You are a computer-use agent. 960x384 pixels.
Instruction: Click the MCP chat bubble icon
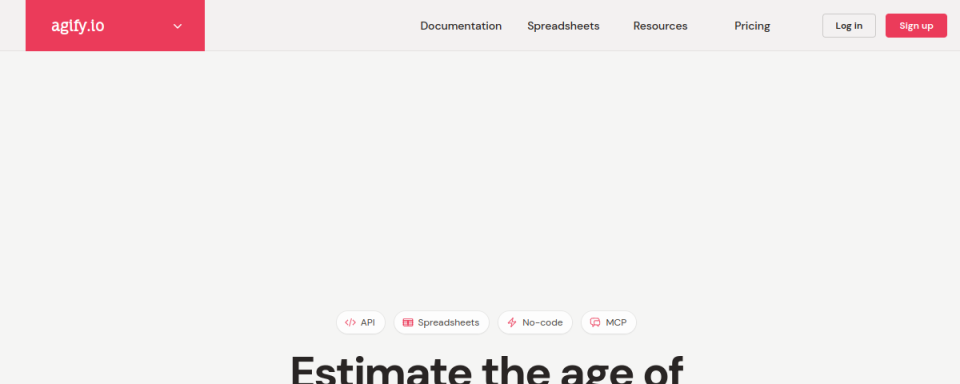click(x=595, y=323)
